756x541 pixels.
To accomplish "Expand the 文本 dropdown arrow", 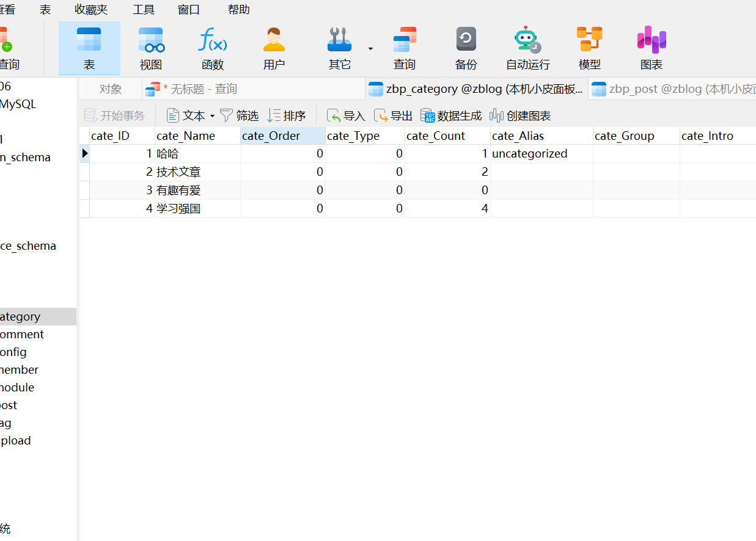I will (x=212, y=116).
